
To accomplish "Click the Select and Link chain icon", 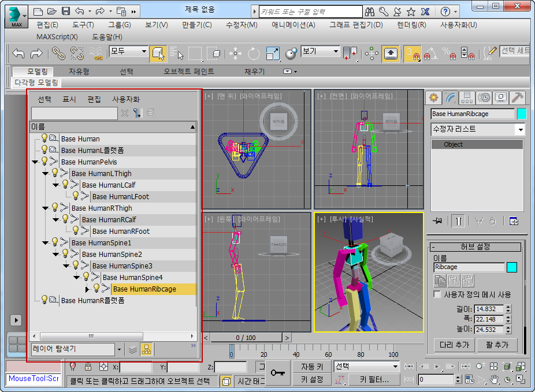I will pos(58,54).
